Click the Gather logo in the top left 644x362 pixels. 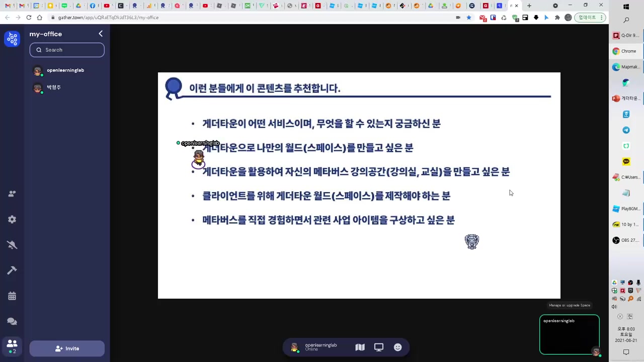12,39
